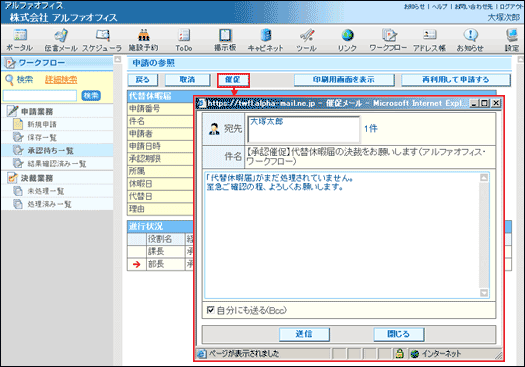
Task: Open the ポータル portal icon
Action: click(19, 35)
